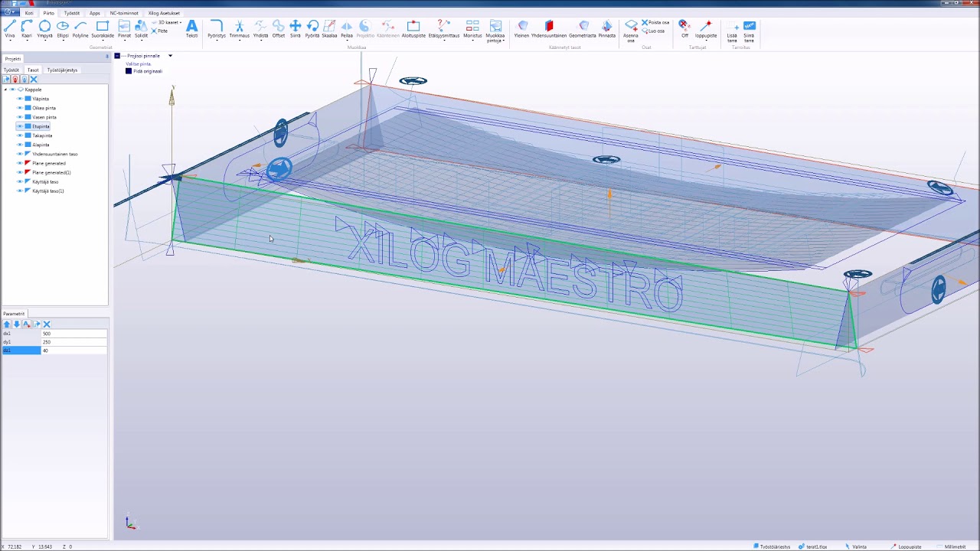Open the Etäisyysmittaus distance measurement tool
This screenshot has width=980, height=551.
click(x=444, y=29)
